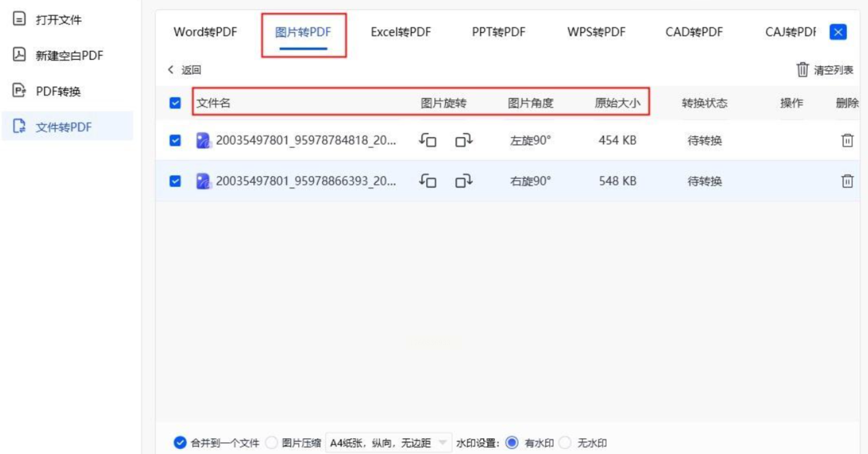Rotate first image right
This screenshot has height=454, width=868.
(464, 141)
